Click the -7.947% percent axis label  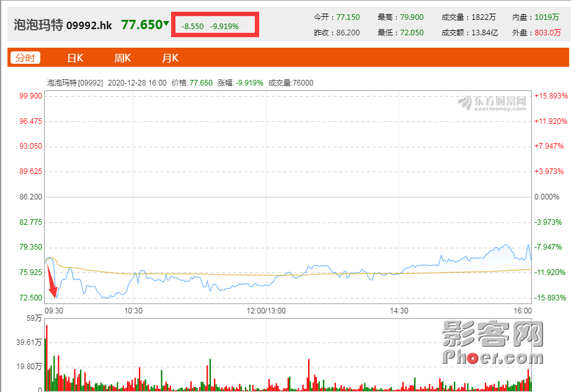tap(548, 247)
